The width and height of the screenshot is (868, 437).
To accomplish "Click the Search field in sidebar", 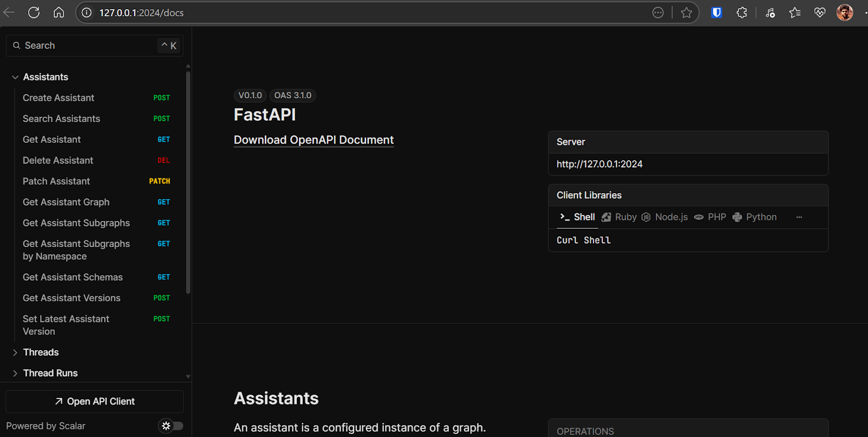I will tap(94, 46).
